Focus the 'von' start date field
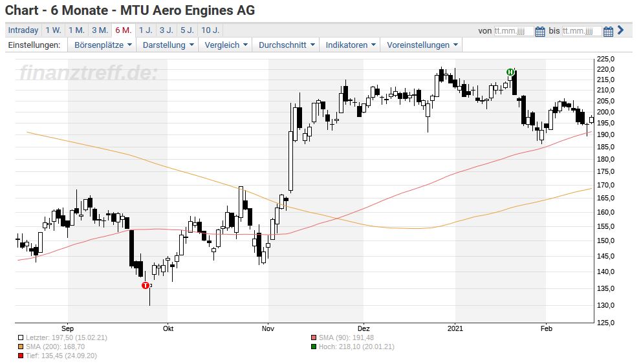This screenshot has height=364, width=641. coord(514,31)
